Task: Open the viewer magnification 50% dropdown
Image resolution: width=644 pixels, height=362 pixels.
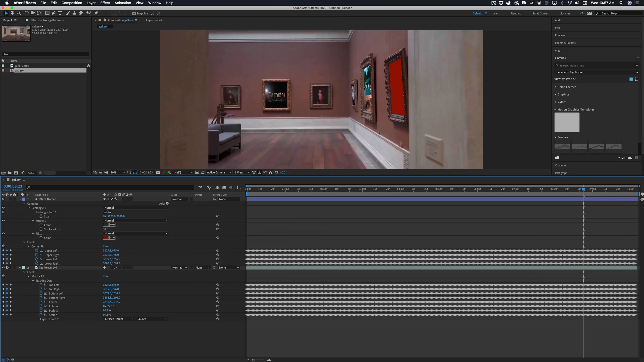Action: [118, 172]
